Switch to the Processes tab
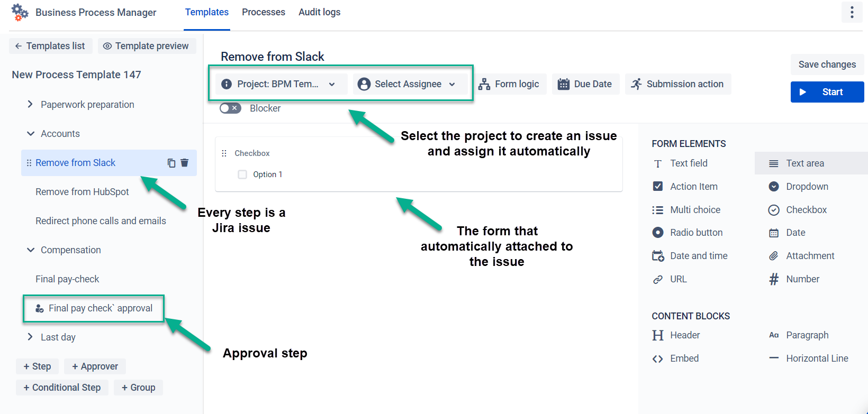This screenshot has height=414, width=868. click(264, 12)
